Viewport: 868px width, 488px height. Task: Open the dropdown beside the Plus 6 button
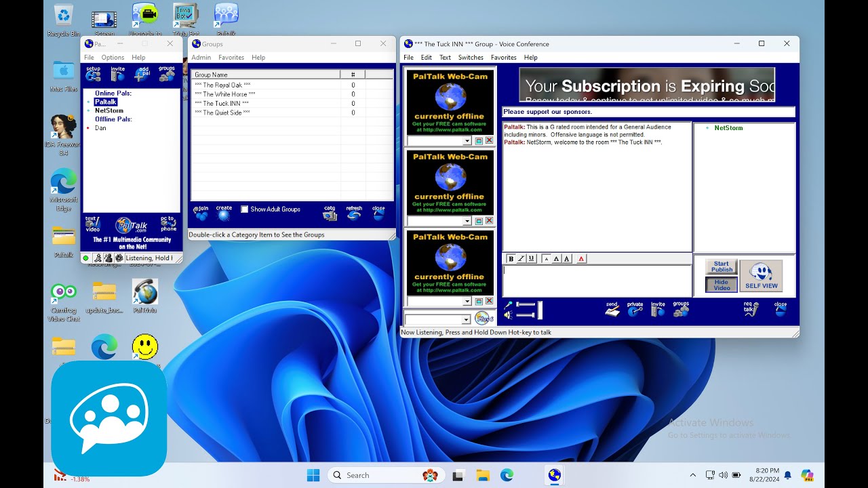[x=466, y=320]
